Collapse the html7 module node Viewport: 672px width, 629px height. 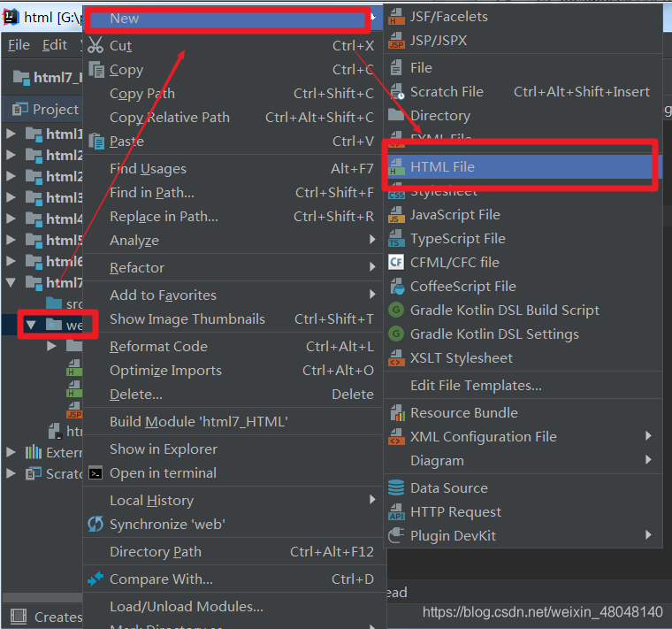(11, 282)
